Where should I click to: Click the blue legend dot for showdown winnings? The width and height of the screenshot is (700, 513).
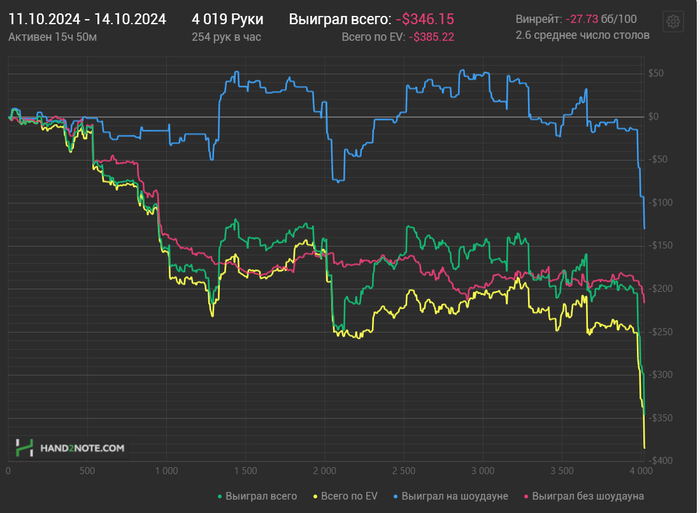point(396,496)
